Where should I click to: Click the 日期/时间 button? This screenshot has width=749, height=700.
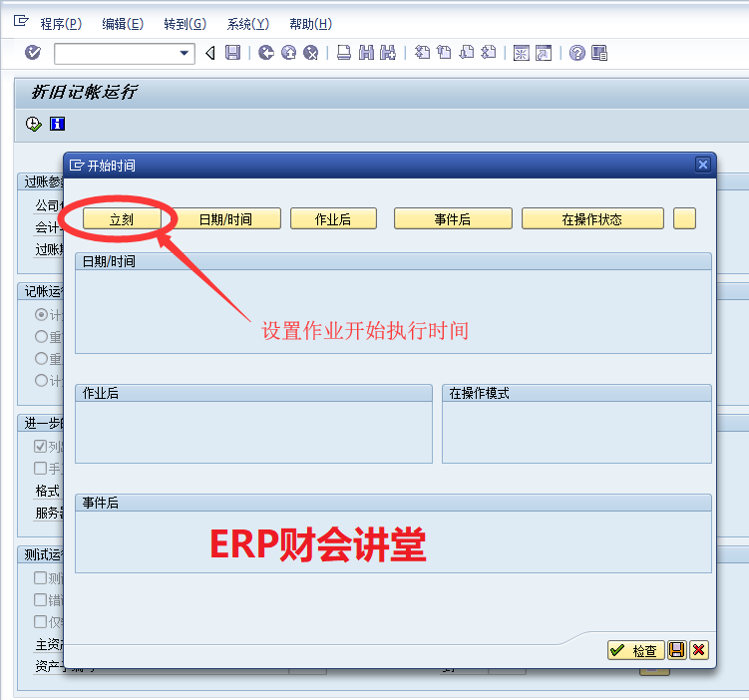pyautogui.click(x=228, y=219)
